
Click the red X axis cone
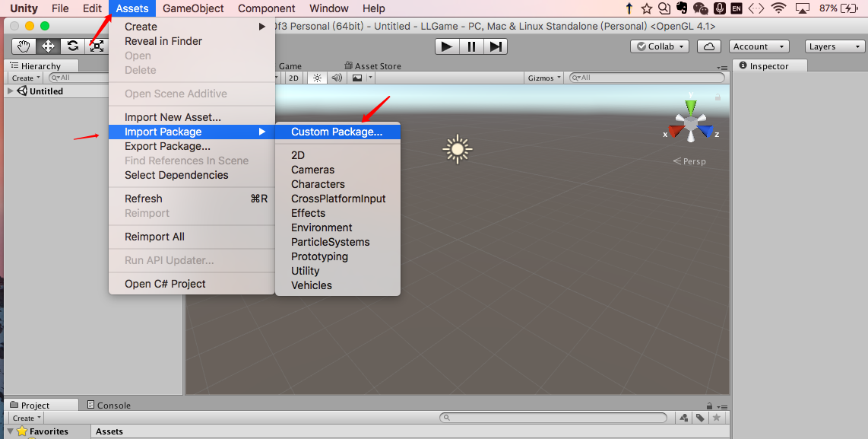tap(676, 131)
